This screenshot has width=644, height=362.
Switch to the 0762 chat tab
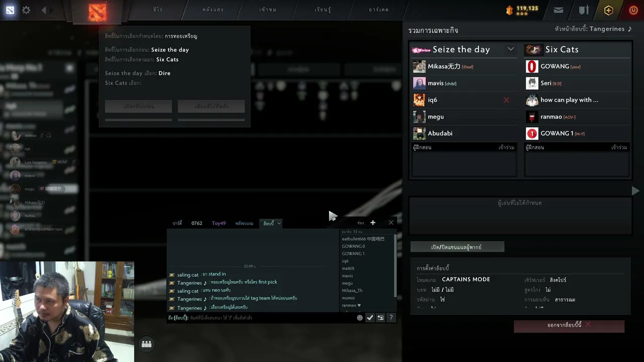(197, 223)
